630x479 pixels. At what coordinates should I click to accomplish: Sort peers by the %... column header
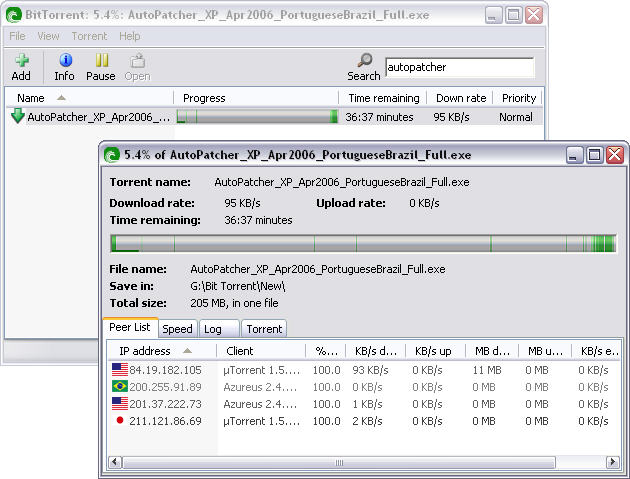[326, 351]
